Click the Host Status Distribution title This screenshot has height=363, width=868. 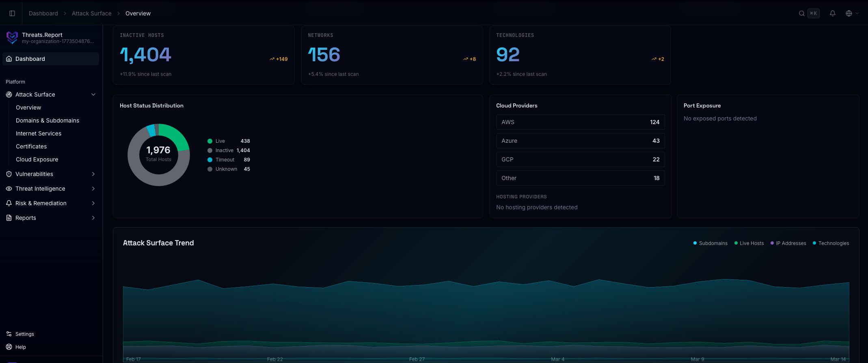click(151, 105)
